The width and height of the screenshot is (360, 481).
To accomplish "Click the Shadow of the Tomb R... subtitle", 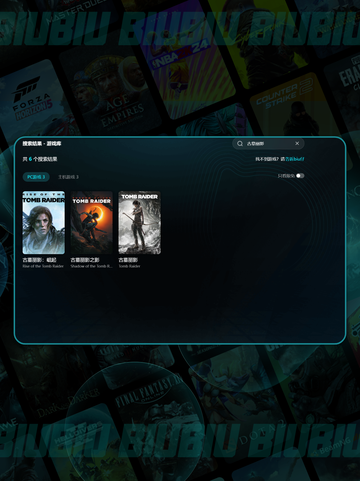I will 91,266.
